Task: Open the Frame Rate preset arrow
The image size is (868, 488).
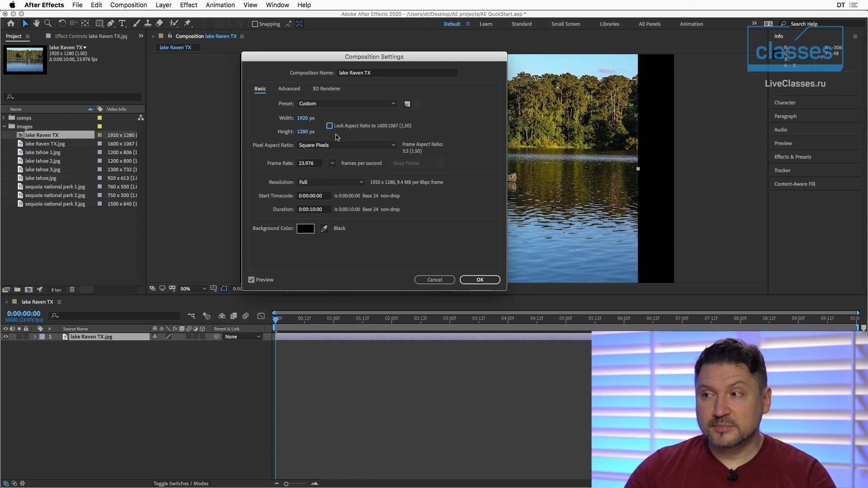Action: tap(332, 163)
